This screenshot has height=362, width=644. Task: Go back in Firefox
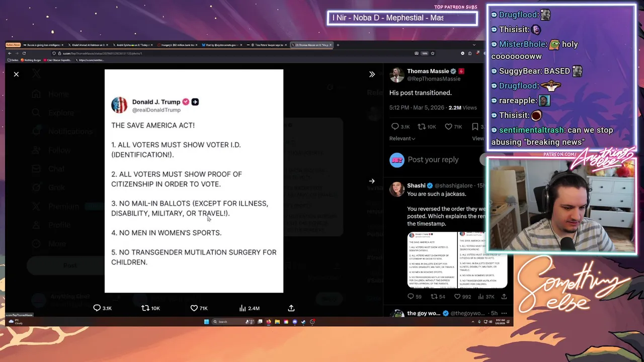[x=10, y=53]
